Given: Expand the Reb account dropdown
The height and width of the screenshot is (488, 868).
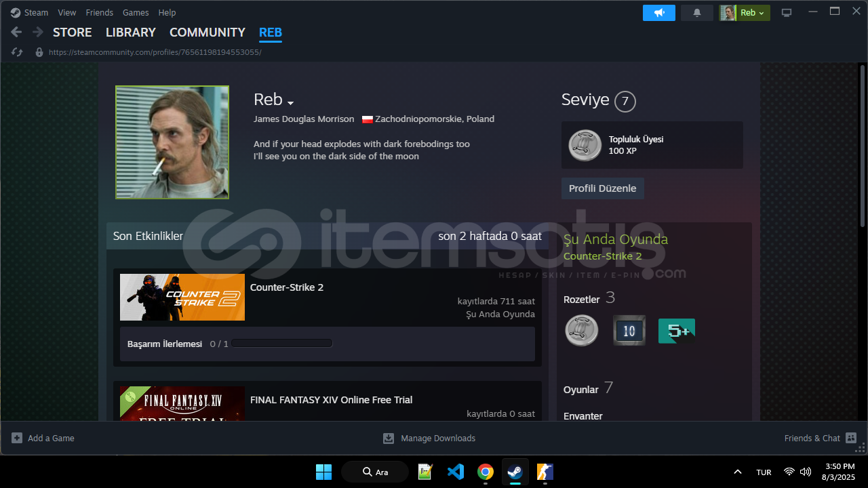Looking at the screenshot, I should point(745,13).
